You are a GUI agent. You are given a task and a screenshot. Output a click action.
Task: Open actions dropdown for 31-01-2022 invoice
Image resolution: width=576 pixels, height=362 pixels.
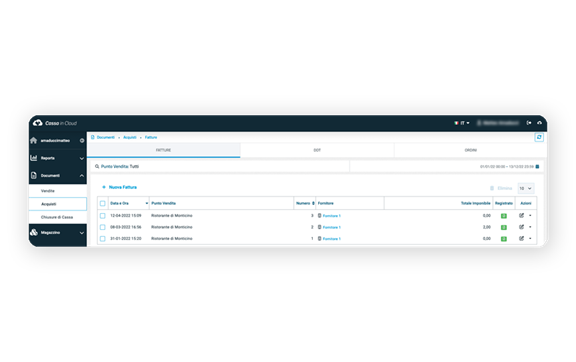click(530, 239)
